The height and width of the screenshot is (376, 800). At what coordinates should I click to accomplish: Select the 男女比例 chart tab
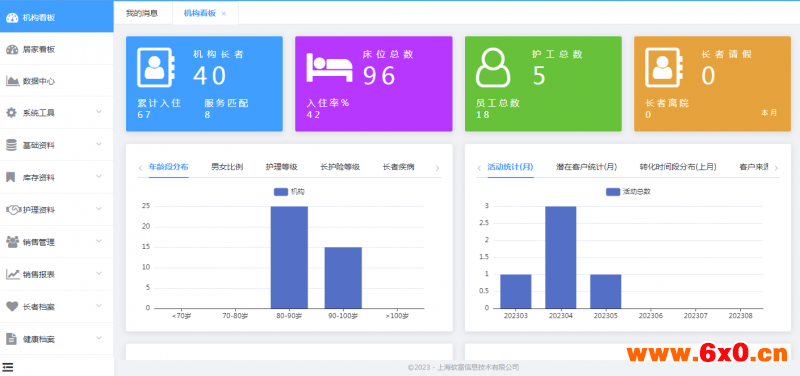pos(227,167)
